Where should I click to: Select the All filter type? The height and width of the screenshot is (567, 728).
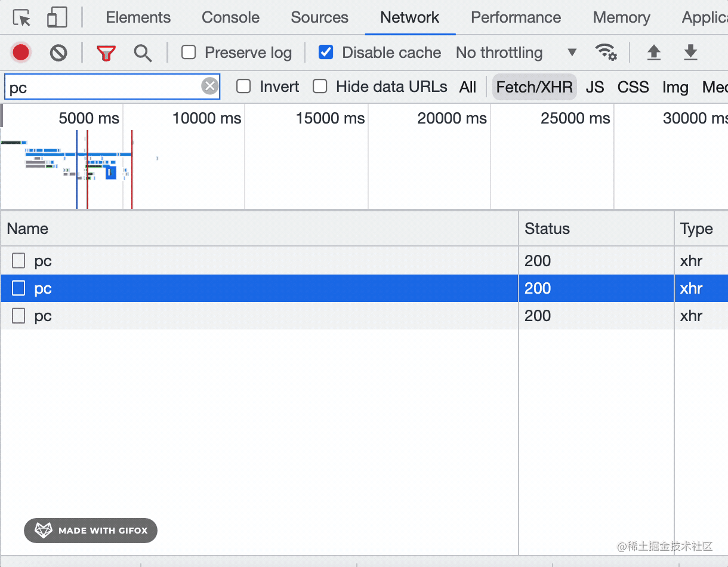point(468,87)
